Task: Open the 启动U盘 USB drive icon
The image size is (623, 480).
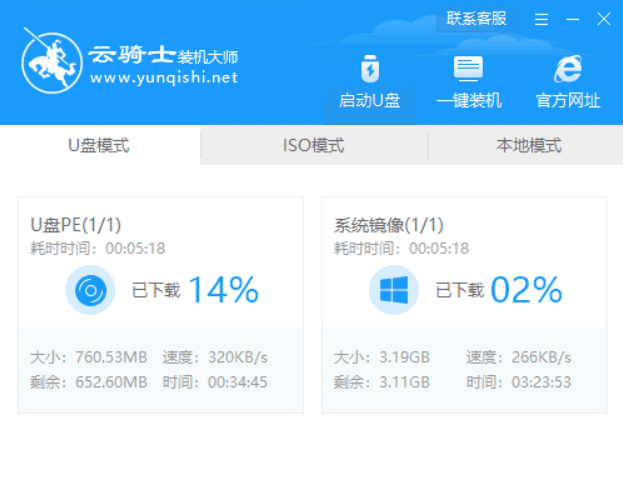Action: [370, 69]
